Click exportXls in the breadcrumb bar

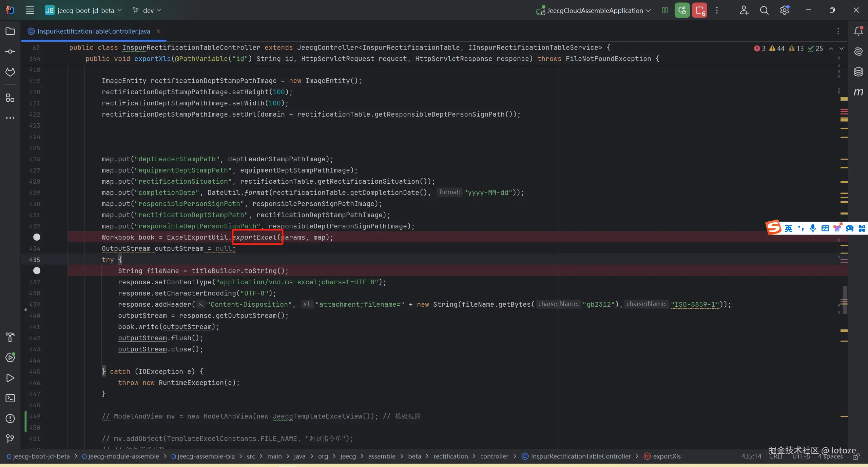pos(667,456)
